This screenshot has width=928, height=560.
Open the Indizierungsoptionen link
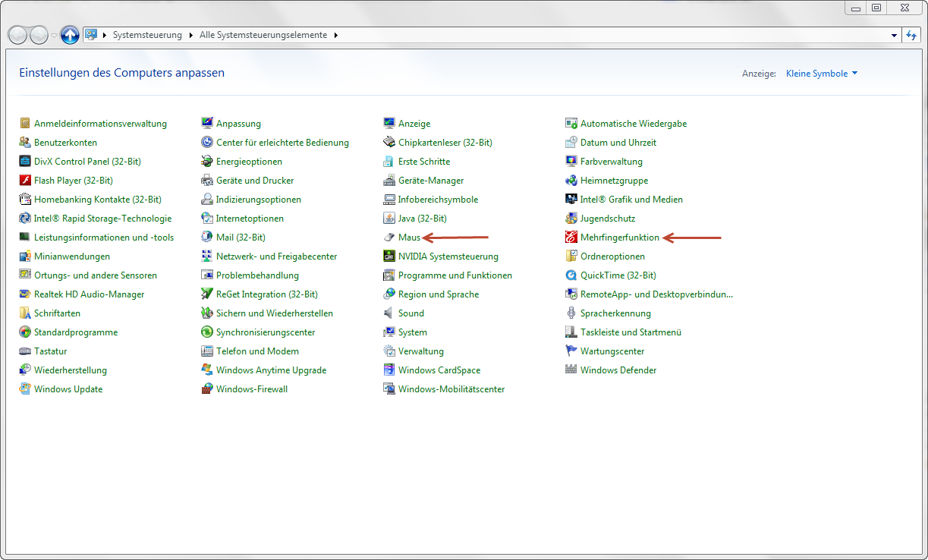pos(259,200)
